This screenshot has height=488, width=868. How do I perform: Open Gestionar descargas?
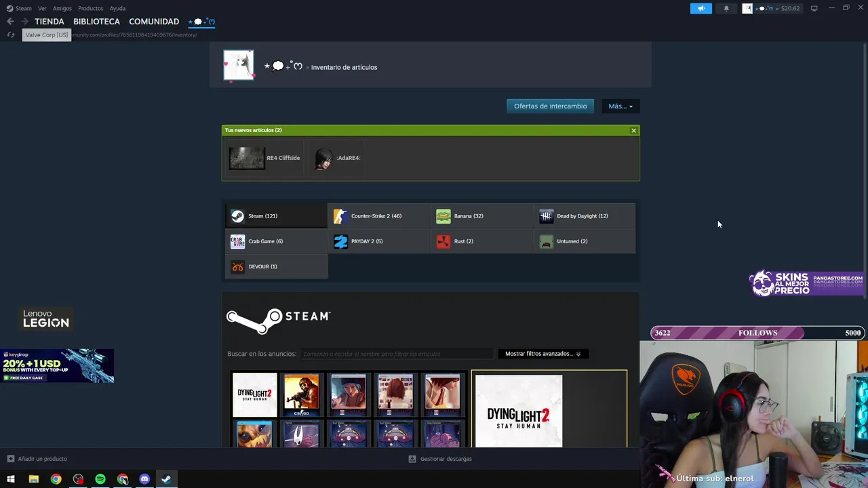pos(440,459)
